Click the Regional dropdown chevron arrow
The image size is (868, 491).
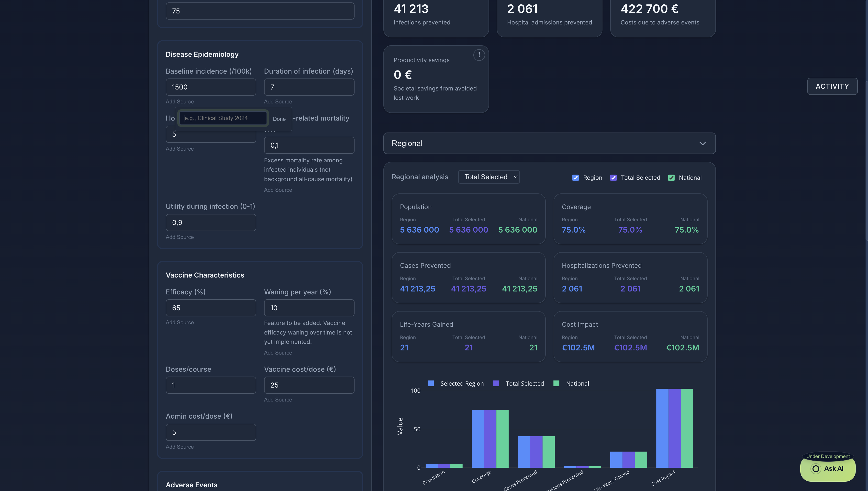(x=702, y=143)
